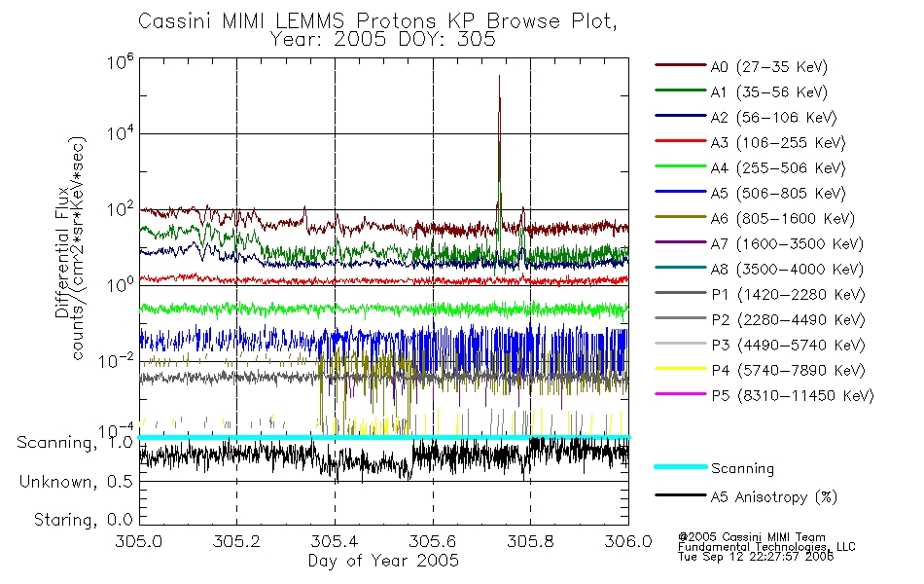Click the x-axis tick label 305.4
Viewport: 924px width, 584px height.
tap(335, 541)
